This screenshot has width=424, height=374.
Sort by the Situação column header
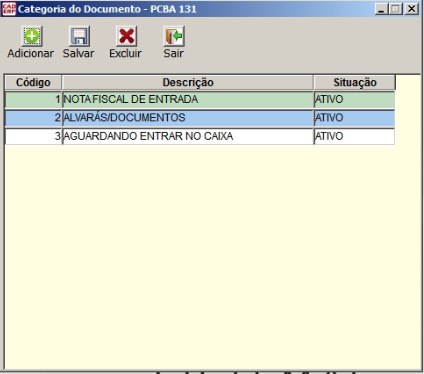pos(355,82)
